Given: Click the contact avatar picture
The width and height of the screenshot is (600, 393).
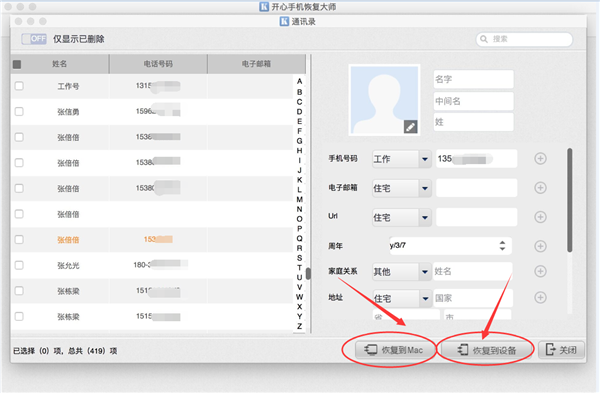Looking at the screenshot, I should pyautogui.click(x=384, y=100).
